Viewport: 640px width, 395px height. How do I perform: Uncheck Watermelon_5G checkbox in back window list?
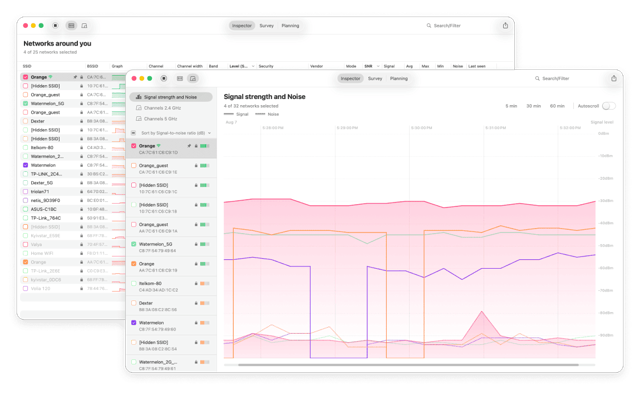pos(25,103)
